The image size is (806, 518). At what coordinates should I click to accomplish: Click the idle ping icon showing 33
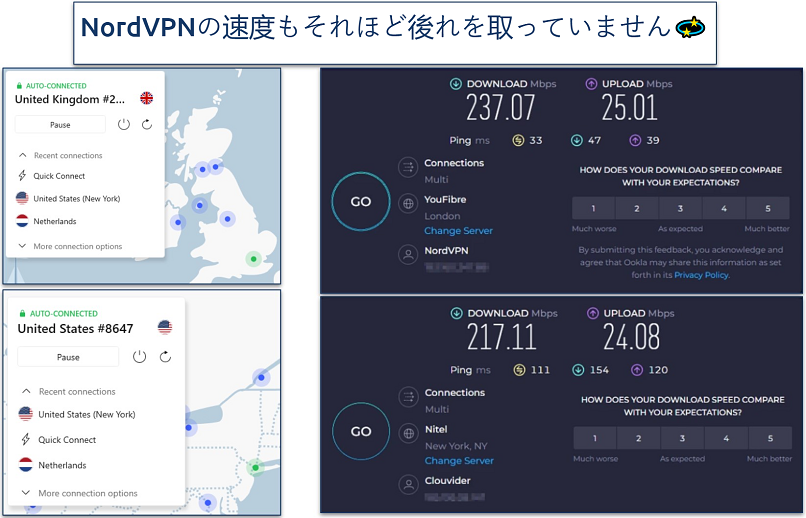(x=519, y=140)
